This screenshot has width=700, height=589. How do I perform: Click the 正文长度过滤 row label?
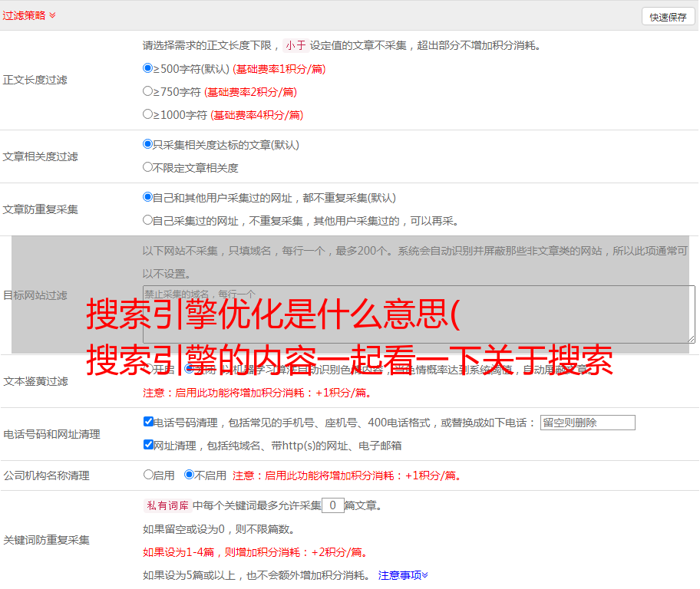(35, 80)
